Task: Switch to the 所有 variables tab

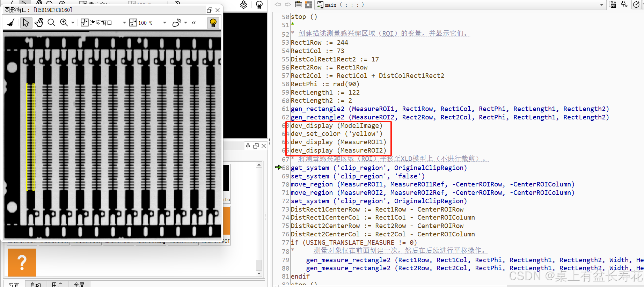Action: (14, 284)
